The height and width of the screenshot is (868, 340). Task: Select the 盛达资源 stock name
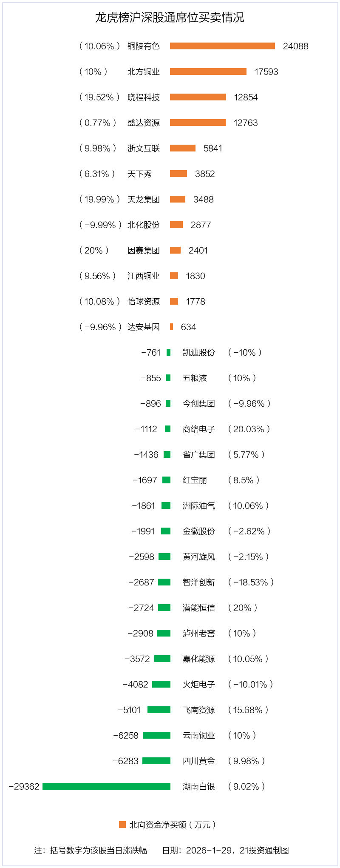click(x=144, y=123)
